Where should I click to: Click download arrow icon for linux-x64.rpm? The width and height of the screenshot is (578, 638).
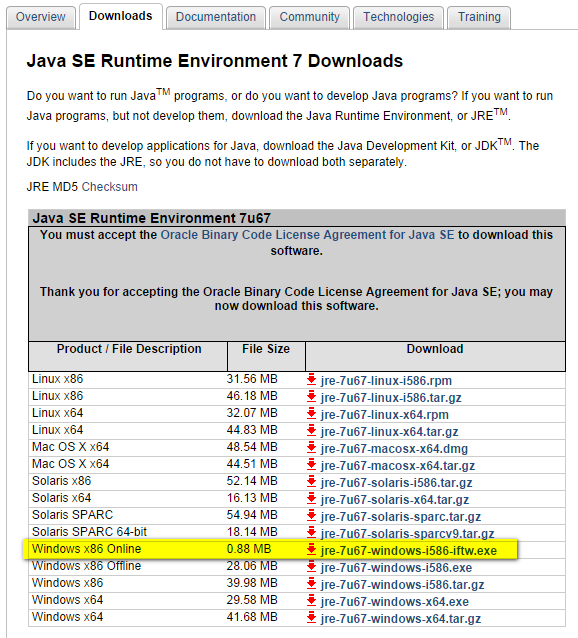[x=312, y=414]
